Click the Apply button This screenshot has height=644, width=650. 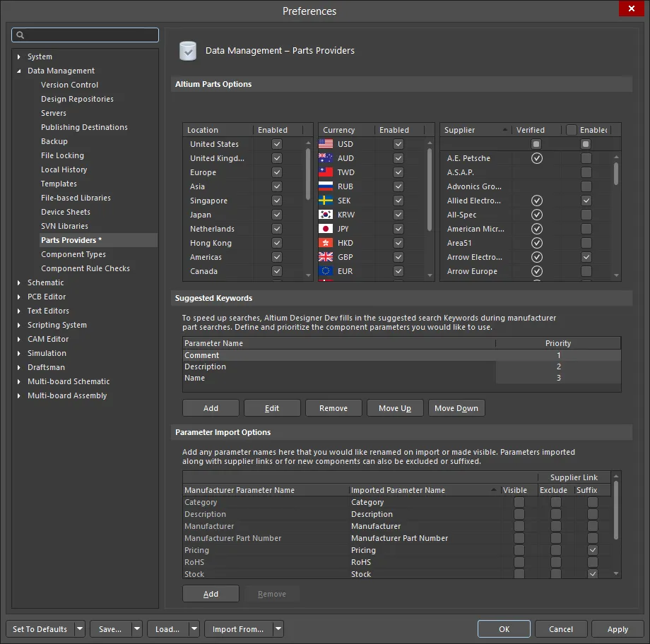(617, 628)
